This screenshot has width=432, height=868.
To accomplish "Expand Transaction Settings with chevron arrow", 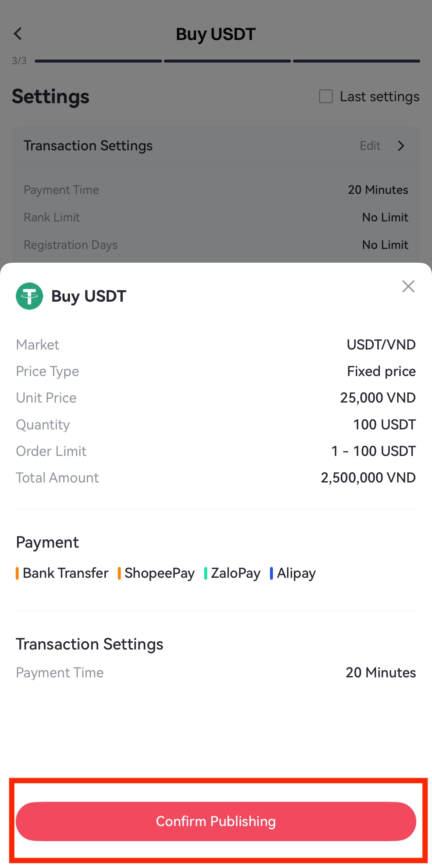I will [401, 145].
